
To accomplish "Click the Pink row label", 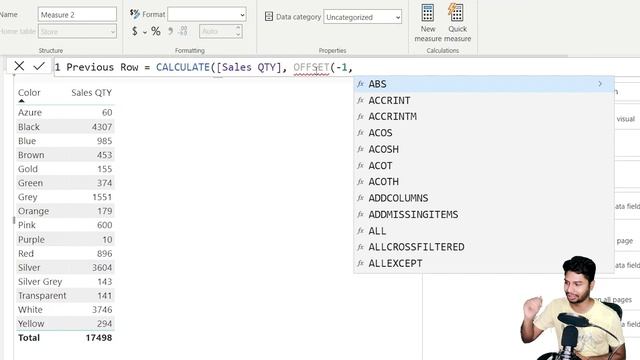I will (x=27, y=225).
